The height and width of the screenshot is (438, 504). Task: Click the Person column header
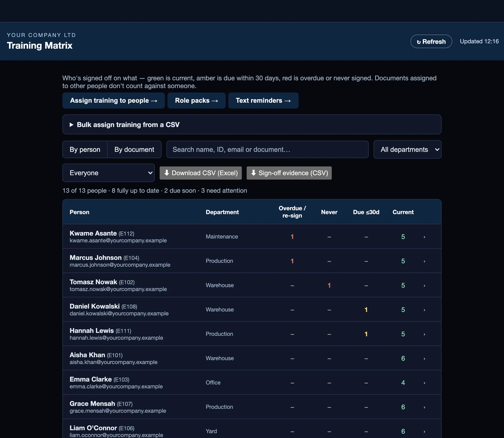(79, 212)
